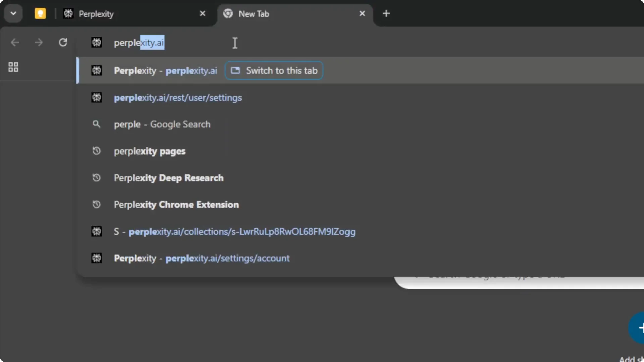Reload the current page

[63, 42]
